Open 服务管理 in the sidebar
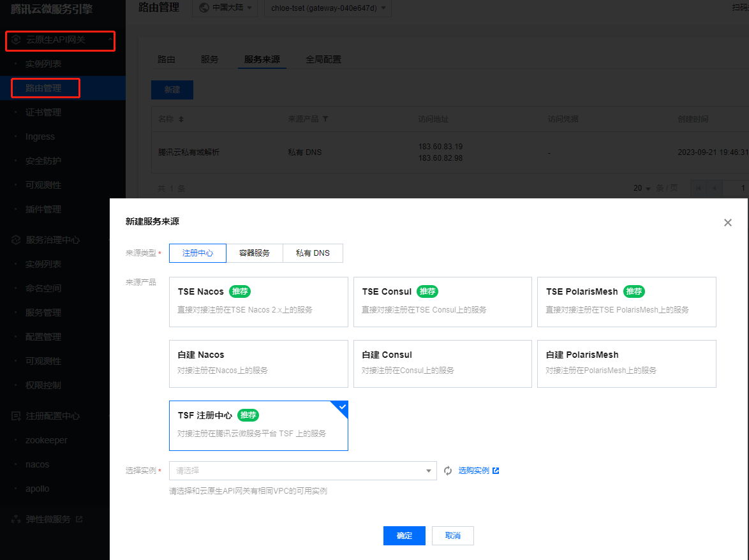This screenshot has height=560, width=749. point(43,313)
